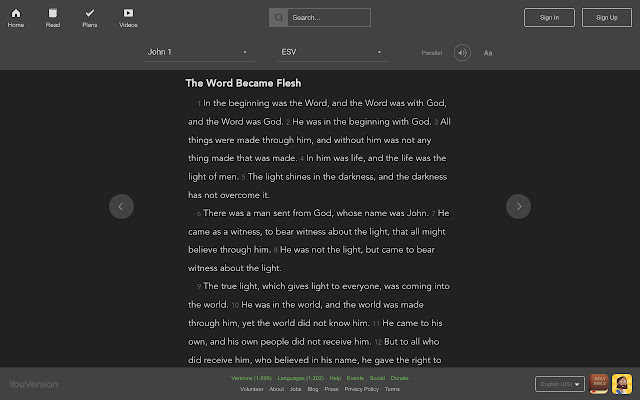640x400 pixels.
Task: Open the Blog footer link
Action: coord(313,389)
